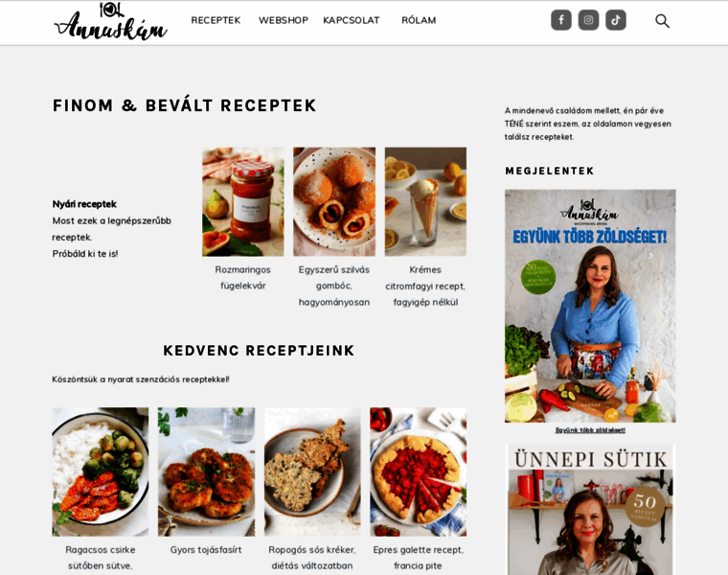728x575 pixels.
Task: Open the Krémes citromfagyi recept link
Action: click(x=425, y=286)
